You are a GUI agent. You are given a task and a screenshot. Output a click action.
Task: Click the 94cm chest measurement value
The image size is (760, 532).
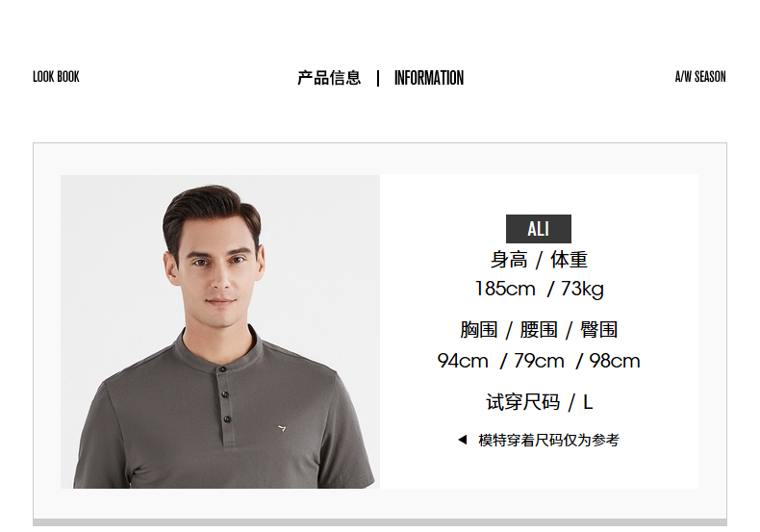tap(463, 361)
